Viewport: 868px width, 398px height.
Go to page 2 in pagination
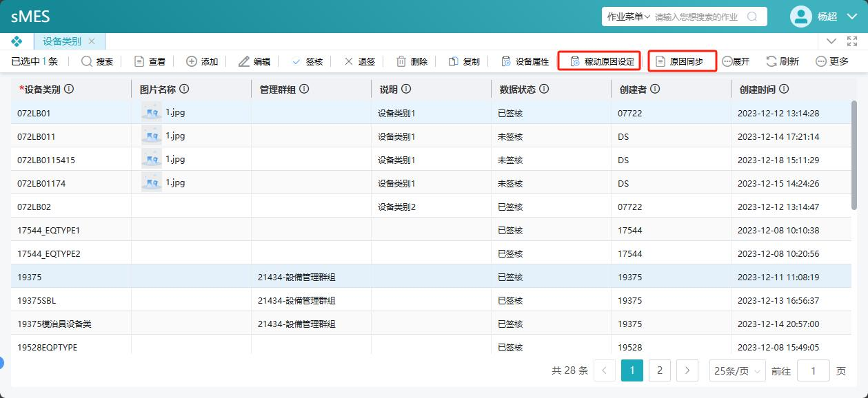[x=660, y=370]
